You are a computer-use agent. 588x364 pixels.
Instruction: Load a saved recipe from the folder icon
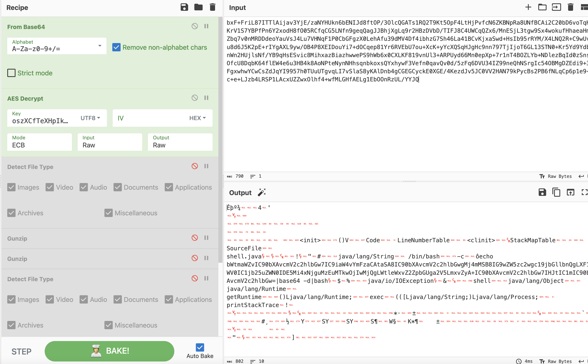pos(198,7)
